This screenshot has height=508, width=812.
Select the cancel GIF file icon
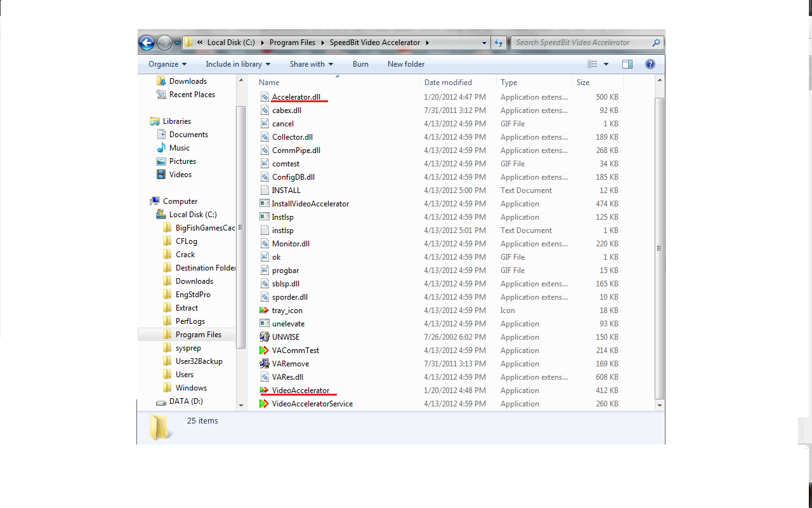click(265, 124)
